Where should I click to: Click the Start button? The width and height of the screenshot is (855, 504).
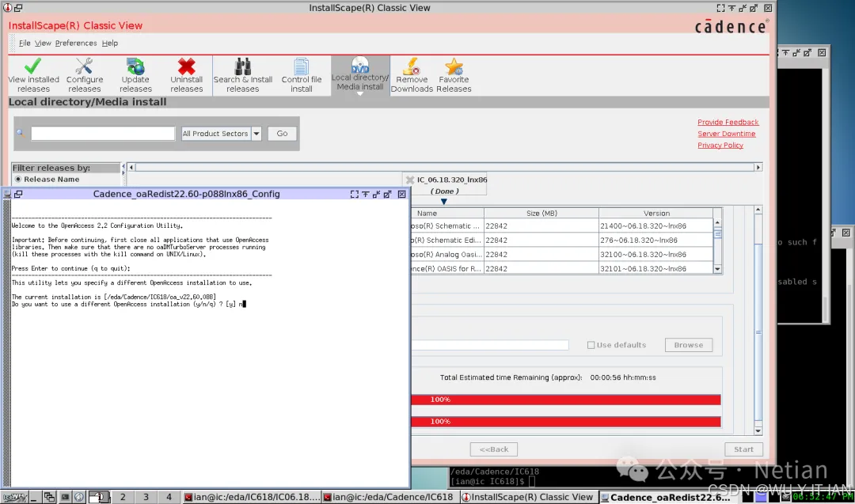pyautogui.click(x=743, y=449)
